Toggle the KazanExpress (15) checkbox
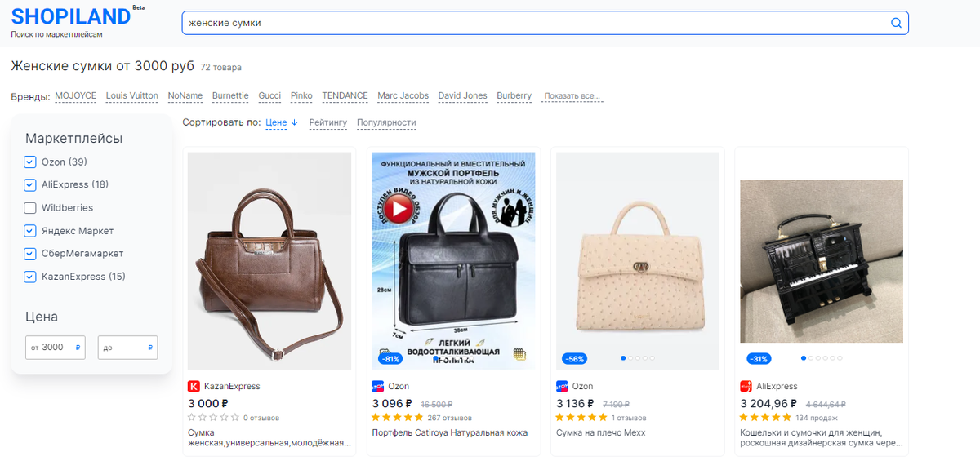This screenshot has height=461, width=980. (x=30, y=277)
